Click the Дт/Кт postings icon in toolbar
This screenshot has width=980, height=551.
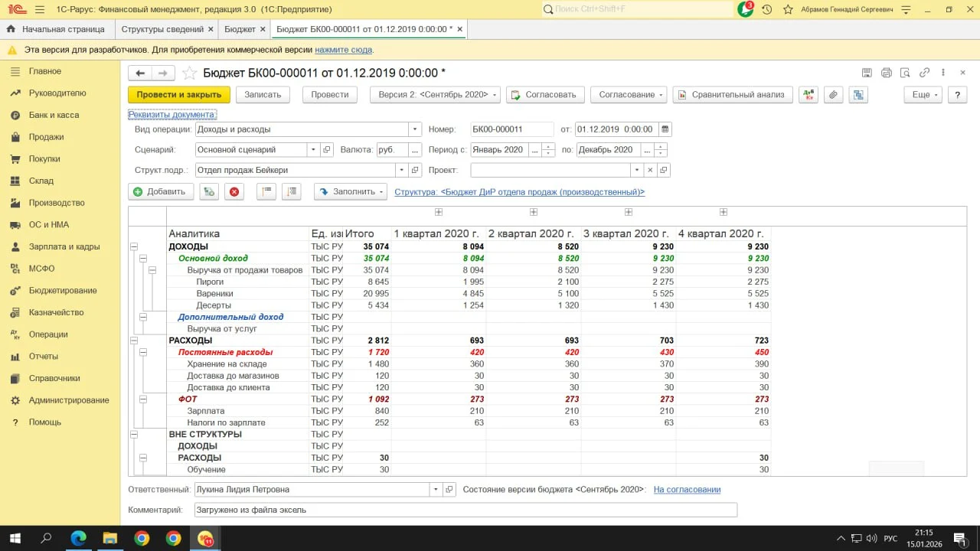click(808, 95)
